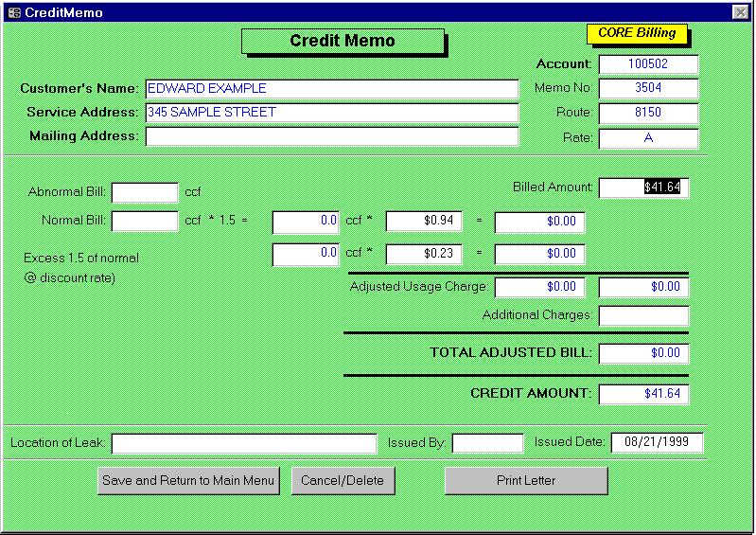This screenshot has width=756, height=535.
Task: Click into the empty Mailing Address field
Action: tap(332, 136)
